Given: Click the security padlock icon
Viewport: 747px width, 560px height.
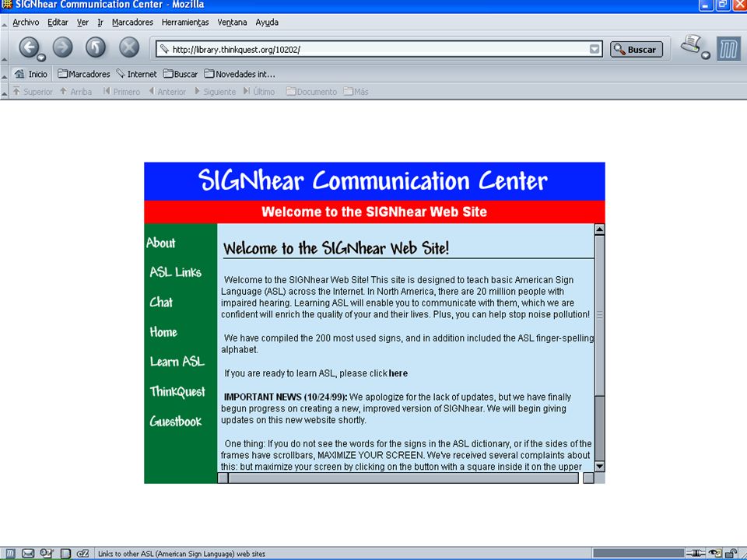Looking at the screenshot, I should tap(731, 553).
